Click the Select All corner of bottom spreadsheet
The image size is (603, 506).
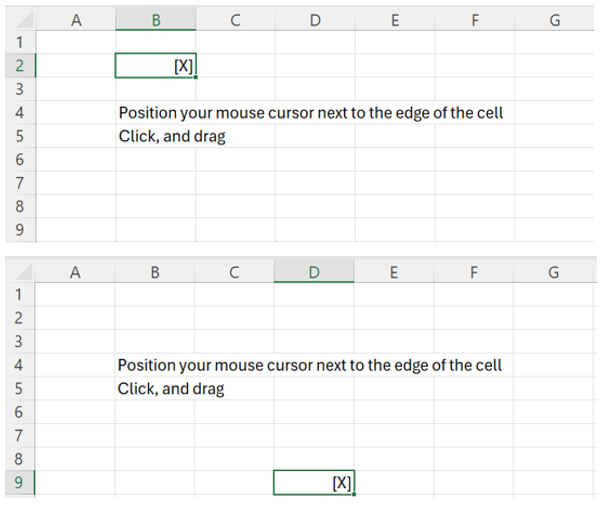21,271
